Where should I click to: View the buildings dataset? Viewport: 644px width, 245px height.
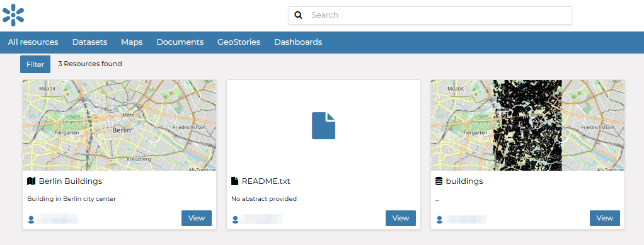[x=604, y=219]
